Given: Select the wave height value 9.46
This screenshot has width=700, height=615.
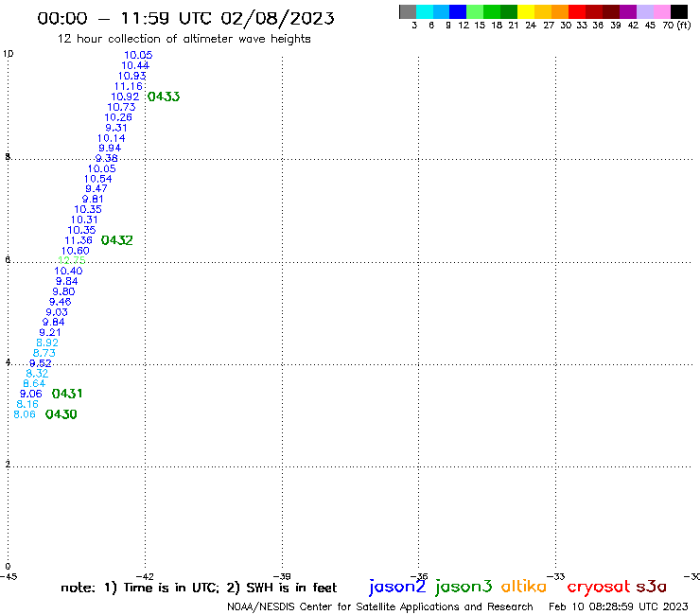Looking at the screenshot, I should (61, 302).
